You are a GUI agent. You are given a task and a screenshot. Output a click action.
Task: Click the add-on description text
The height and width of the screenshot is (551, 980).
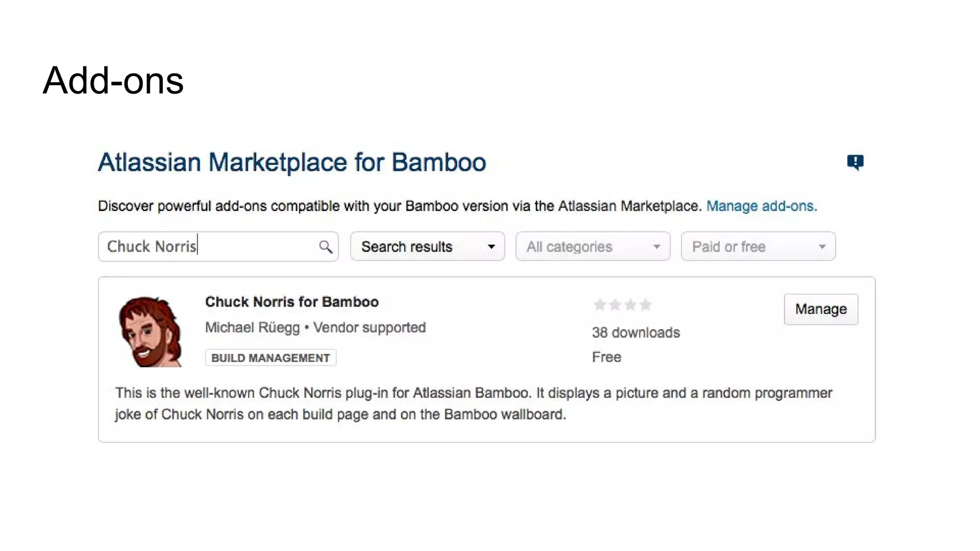pos(474,404)
